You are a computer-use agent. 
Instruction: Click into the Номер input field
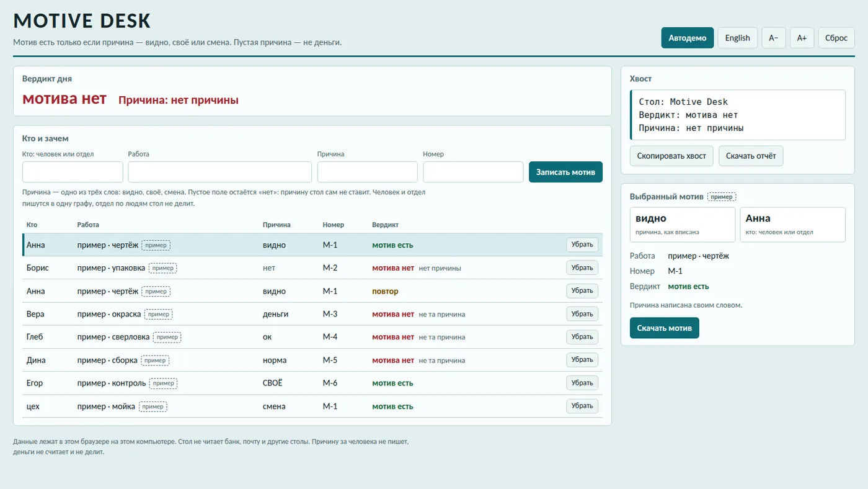[x=474, y=172]
